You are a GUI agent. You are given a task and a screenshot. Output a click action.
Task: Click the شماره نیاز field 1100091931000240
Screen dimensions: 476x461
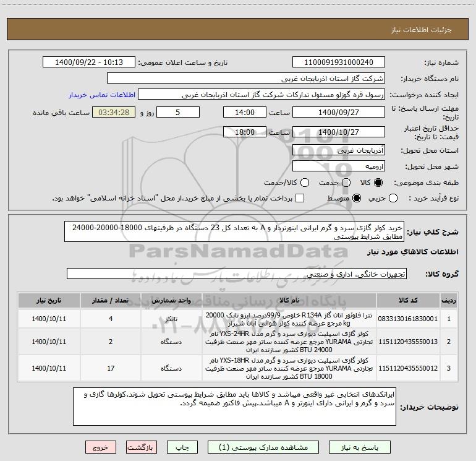click(x=339, y=62)
